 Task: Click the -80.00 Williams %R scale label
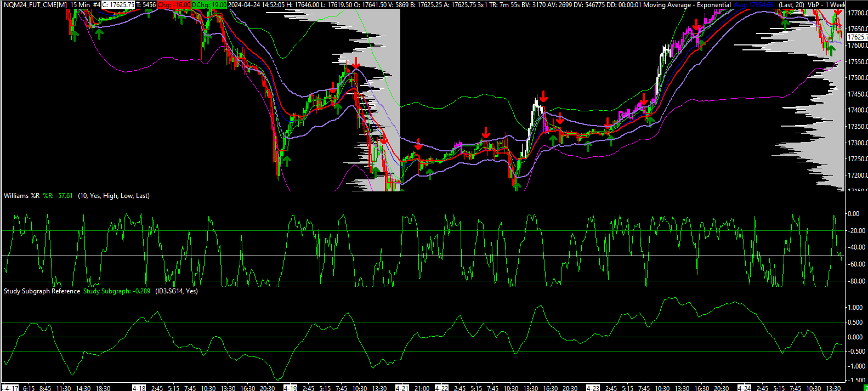856,281
